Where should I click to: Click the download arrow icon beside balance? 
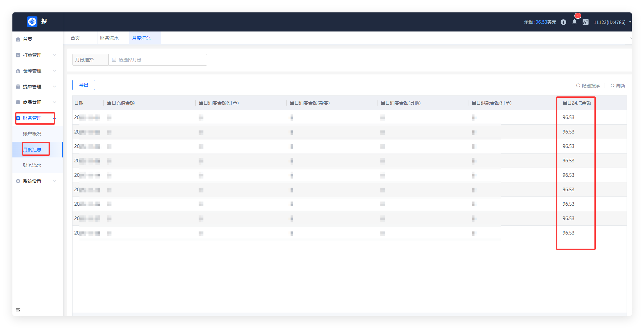(x=563, y=22)
